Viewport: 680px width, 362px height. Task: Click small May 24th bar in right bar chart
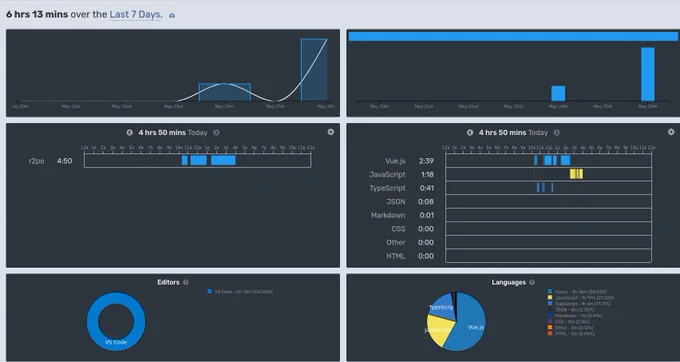coord(558,93)
